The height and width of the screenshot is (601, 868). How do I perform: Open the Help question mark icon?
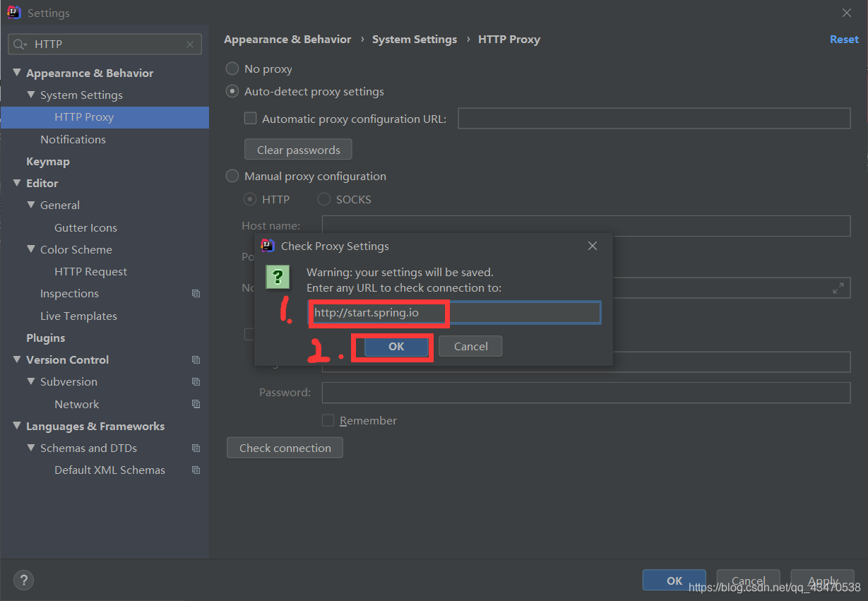pyautogui.click(x=23, y=580)
